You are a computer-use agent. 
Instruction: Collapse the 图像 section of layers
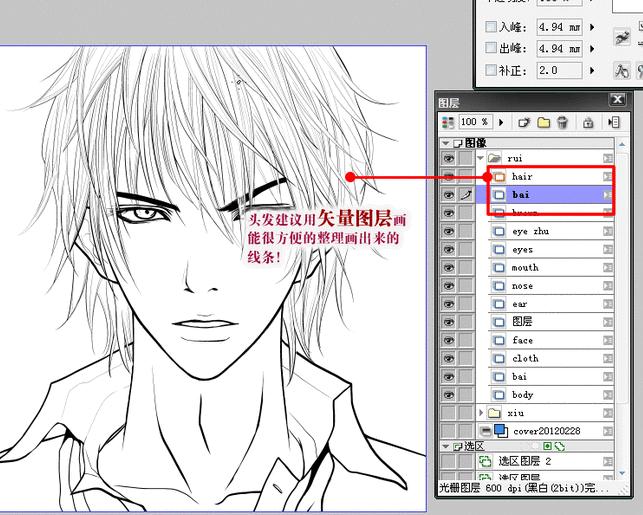(445, 143)
